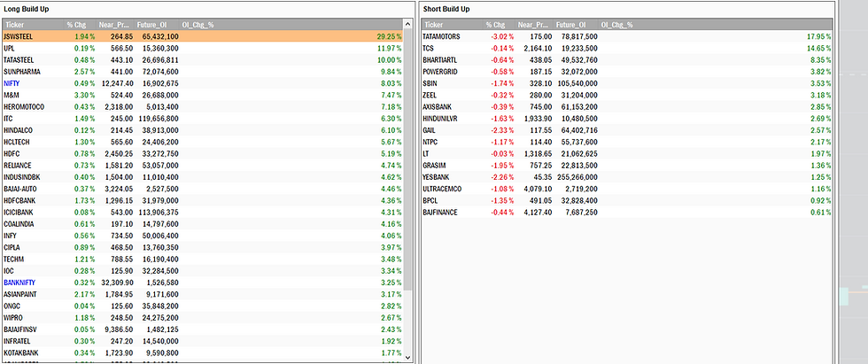
Task: Select CIPLA ticker
Action: pos(12,247)
